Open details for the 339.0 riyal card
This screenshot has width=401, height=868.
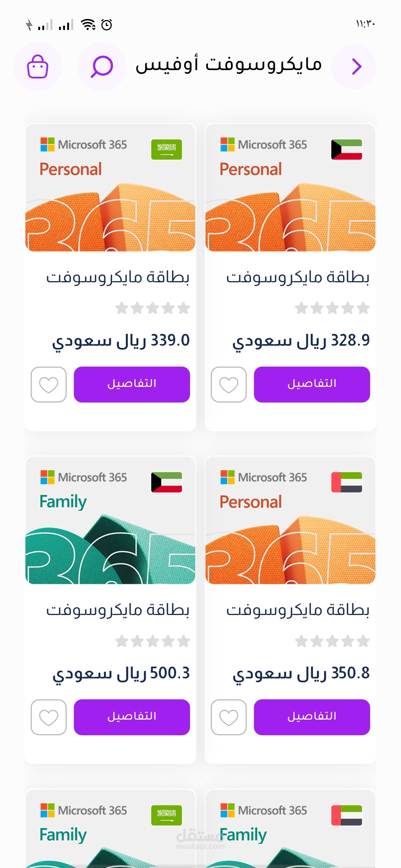pyautogui.click(x=132, y=385)
